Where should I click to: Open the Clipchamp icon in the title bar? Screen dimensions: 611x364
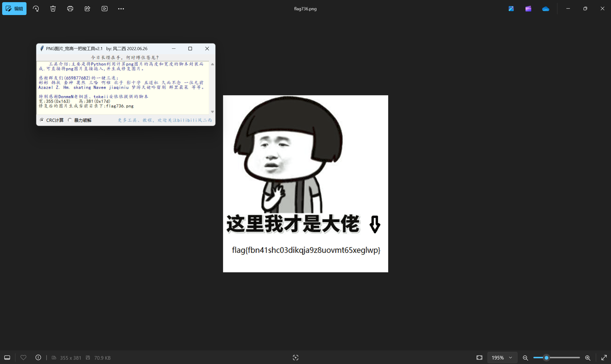[528, 9]
